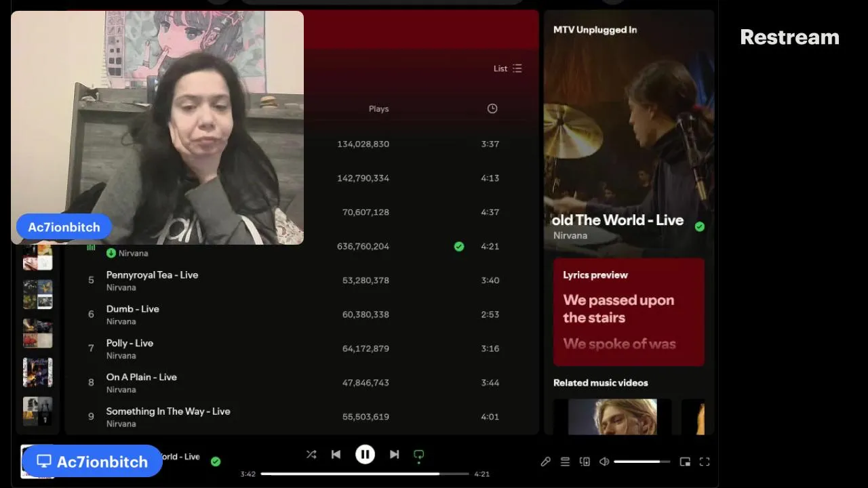Click the play count 64,172,879
The width and height of the screenshot is (868, 488).
[366, 348]
